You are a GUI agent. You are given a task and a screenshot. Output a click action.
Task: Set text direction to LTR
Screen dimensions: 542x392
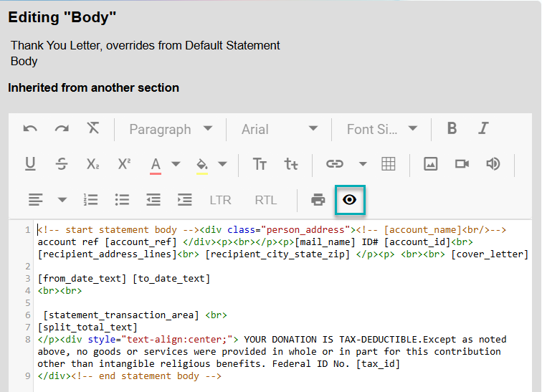coord(220,200)
